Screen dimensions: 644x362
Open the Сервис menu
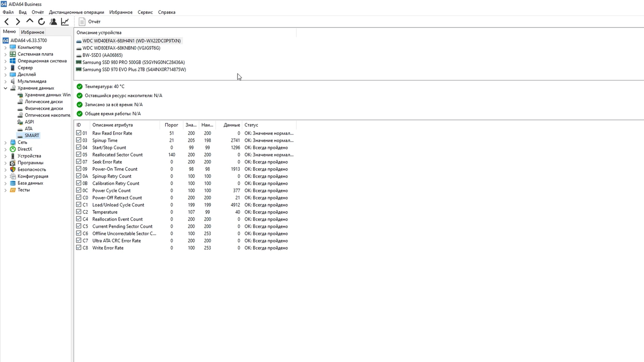pyautogui.click(x=145, y=12)
